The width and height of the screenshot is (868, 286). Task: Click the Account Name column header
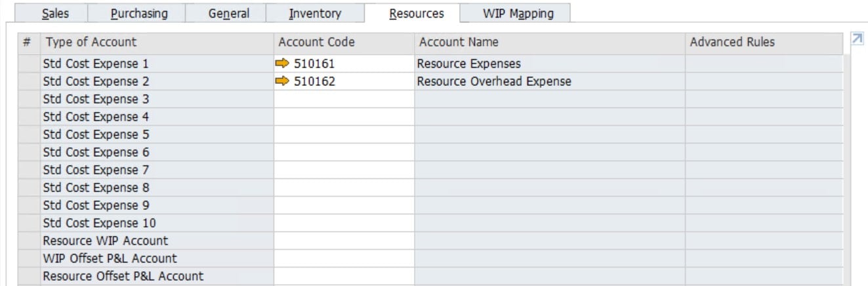point(550,43)
